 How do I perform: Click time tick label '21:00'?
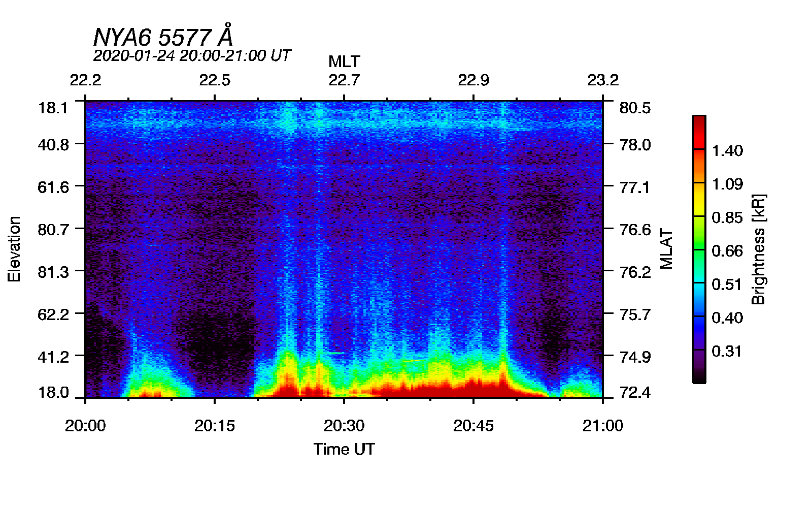coord(603,426)
